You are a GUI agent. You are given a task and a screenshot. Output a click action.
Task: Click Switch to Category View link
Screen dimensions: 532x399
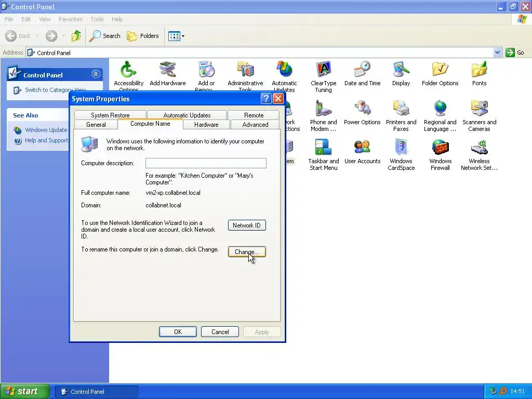49,90
